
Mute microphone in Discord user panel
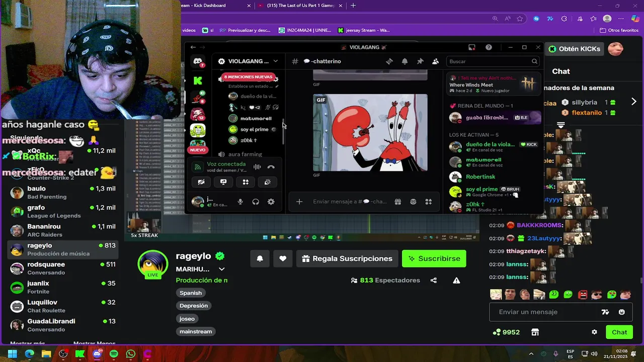[240, 202]
